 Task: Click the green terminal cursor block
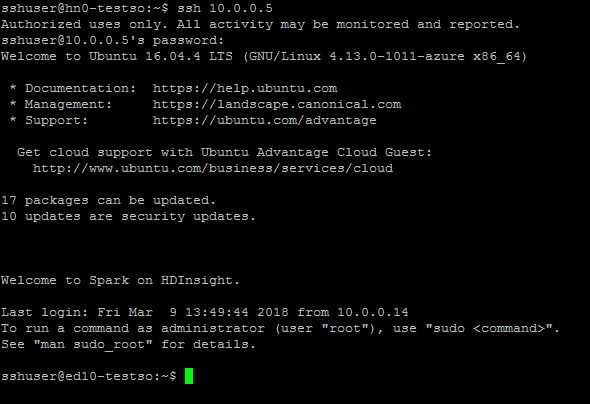(x=189, y=376)
